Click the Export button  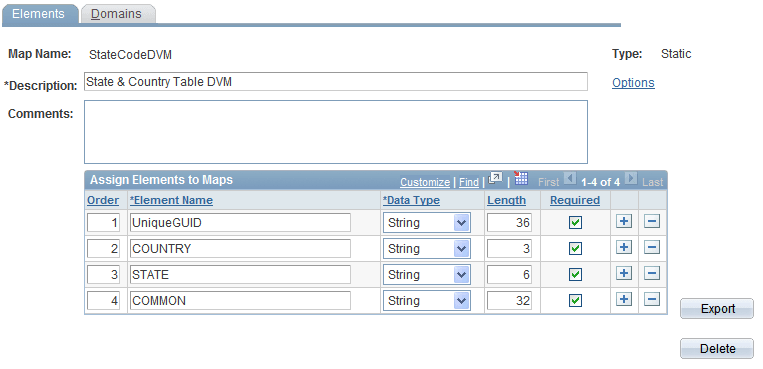pos(717,309)
